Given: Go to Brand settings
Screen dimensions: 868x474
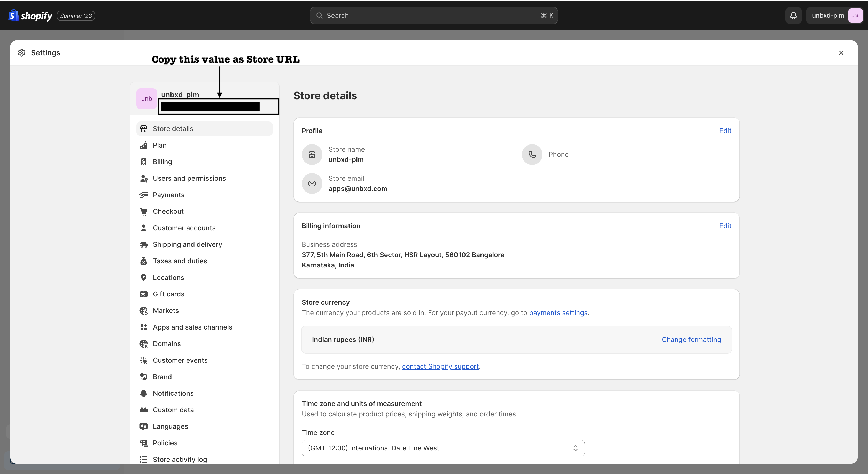Looking at the screenshot, I should click(x=205, y=377).
